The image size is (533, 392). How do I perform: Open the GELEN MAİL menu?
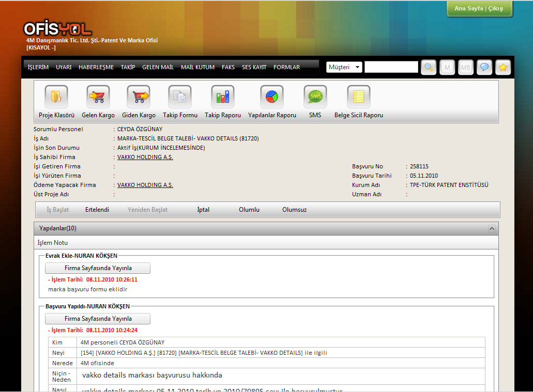point(158,67)
